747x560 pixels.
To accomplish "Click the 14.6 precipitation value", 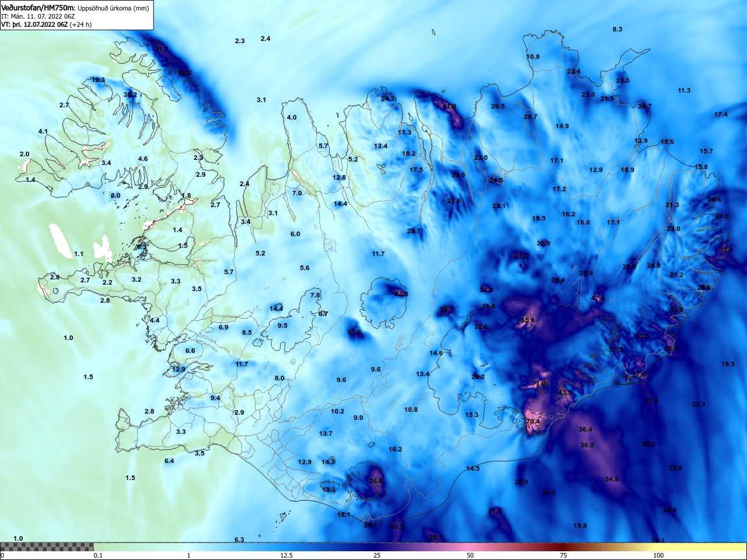I will pos(436,353).
